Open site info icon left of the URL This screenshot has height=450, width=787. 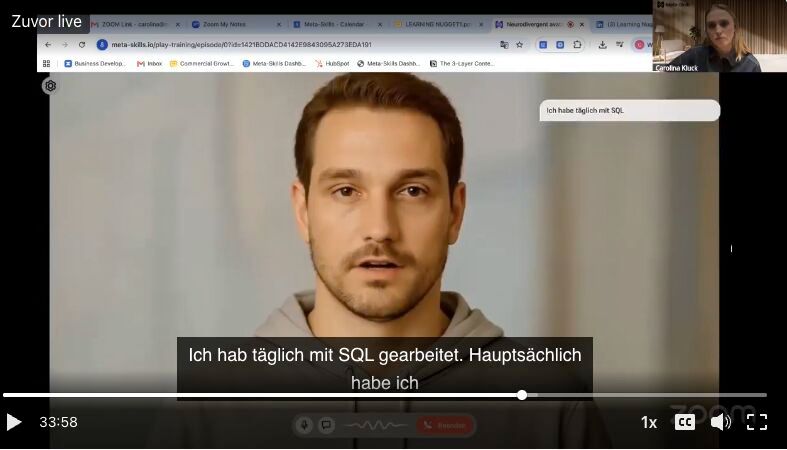[102, 45]
